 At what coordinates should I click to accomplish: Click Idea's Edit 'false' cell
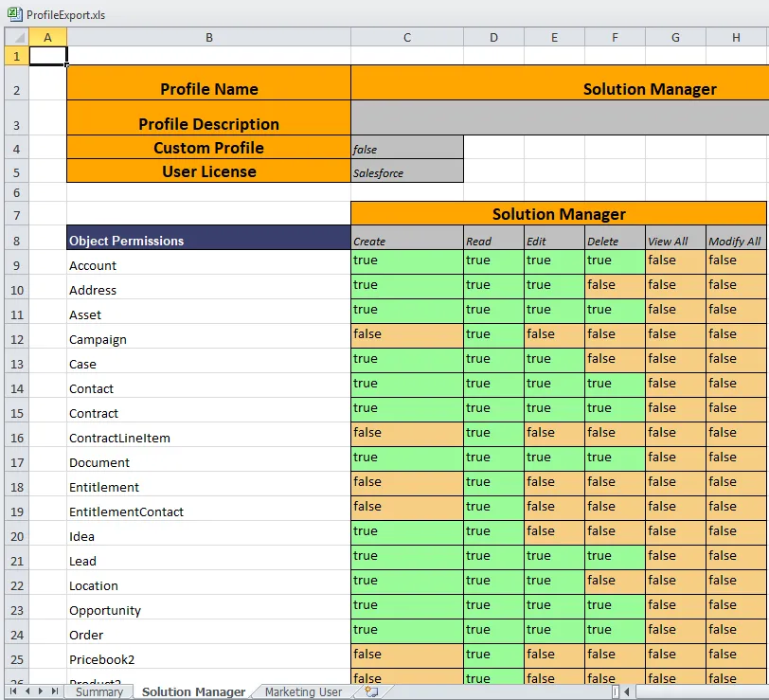(x=554, y=532)
